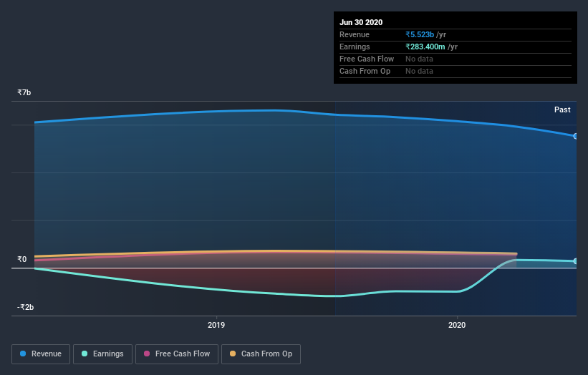Image resolution: width=588 pixels, height=375 pixels.
Task: Toggle the Cash From Op legend button
Action: tap(261, 354)
